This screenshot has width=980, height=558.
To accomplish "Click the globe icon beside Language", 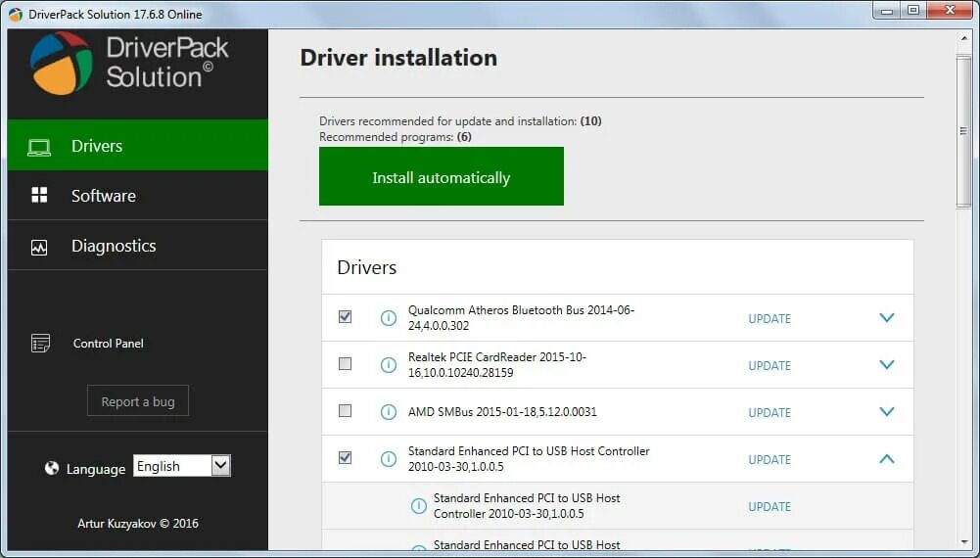I will point(52,467).
